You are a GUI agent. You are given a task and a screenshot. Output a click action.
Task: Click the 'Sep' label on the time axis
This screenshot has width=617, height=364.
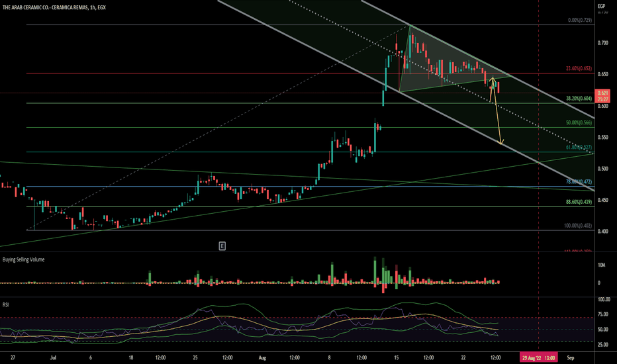coord(571,357)
